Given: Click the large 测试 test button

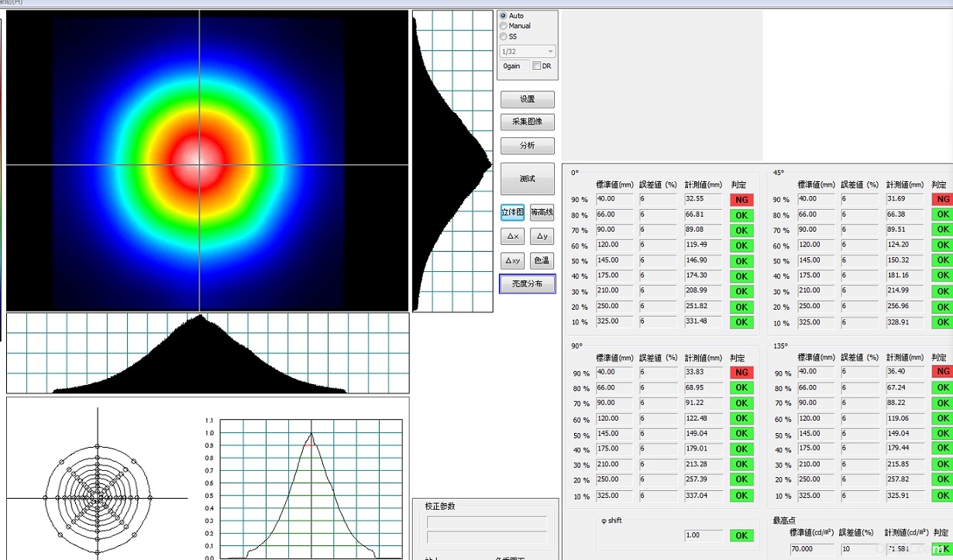Looking at the screenshot, I should click(528, 179).
